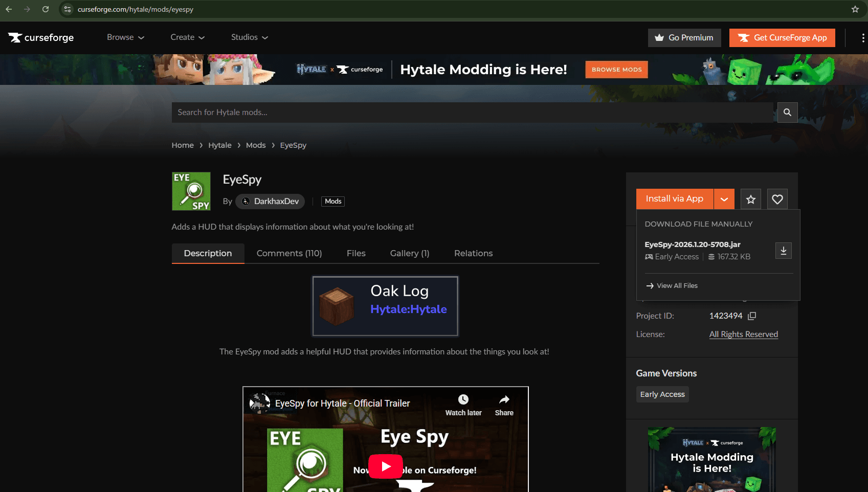Copy the Project ID to clipboard
This screenshot has width=868, height=492.
[x=752, y=316]
